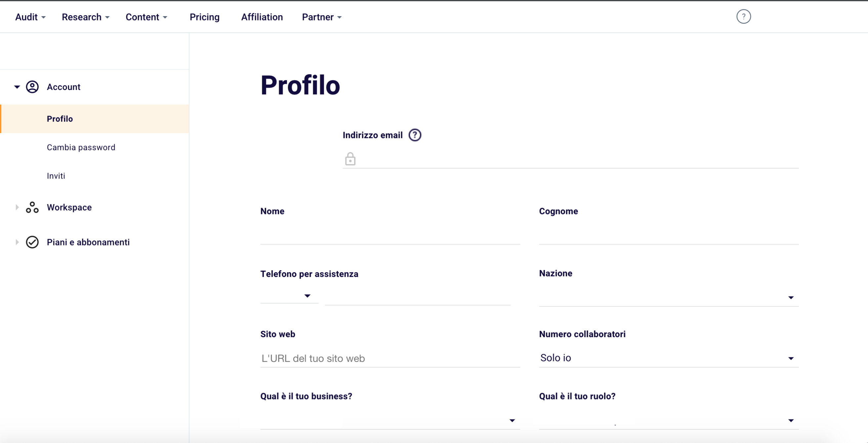Open the Partner dropdown menu
The image size is (868, 443).
coord(322,17)
